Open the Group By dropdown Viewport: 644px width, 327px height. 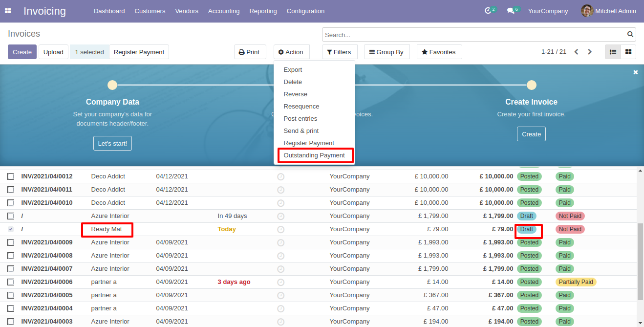pyautogui.click(x=386, y=52)
